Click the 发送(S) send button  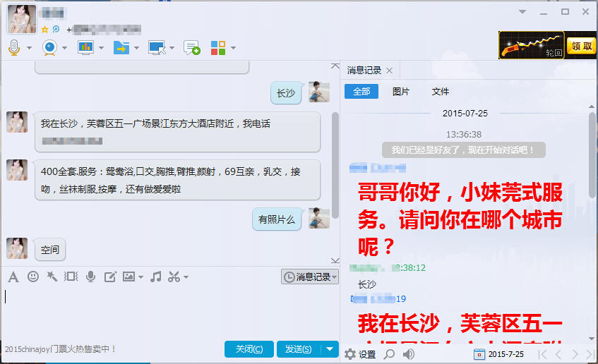[x=299, y=348]
